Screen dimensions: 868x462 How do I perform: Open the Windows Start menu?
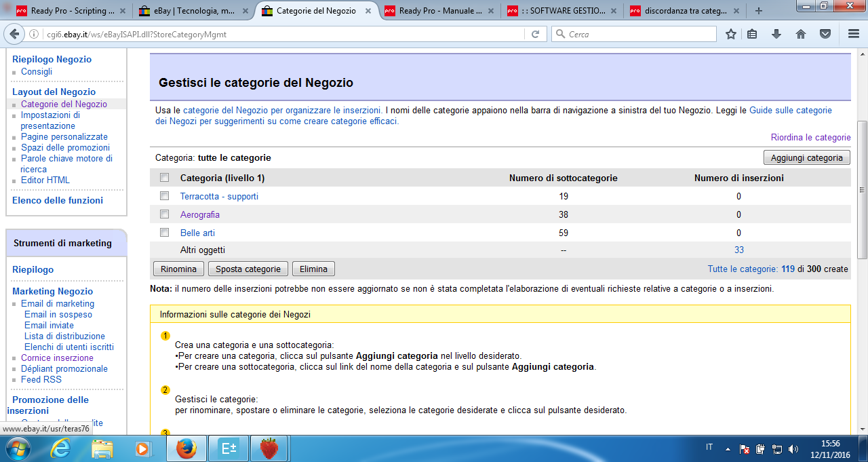click(18, 448)
